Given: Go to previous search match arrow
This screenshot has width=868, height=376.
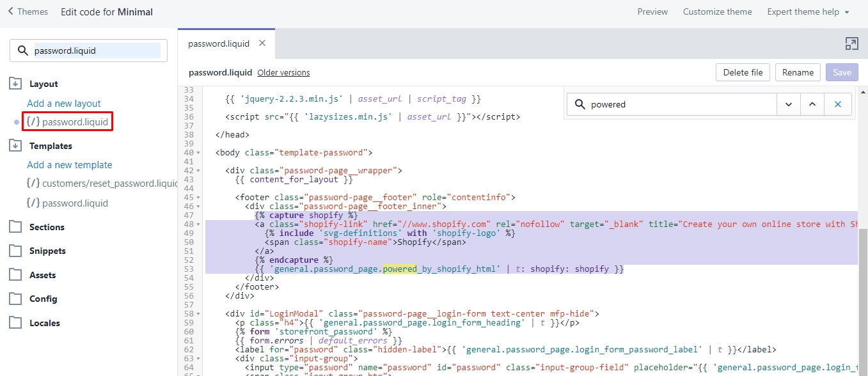Looking at the screenshot, I should pos(812,104).
